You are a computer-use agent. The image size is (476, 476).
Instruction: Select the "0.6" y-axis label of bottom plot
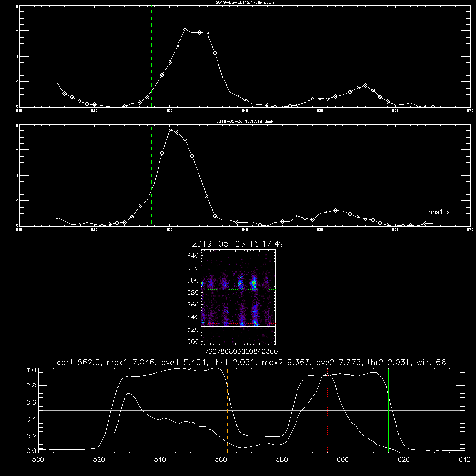[x=31, y=402]
